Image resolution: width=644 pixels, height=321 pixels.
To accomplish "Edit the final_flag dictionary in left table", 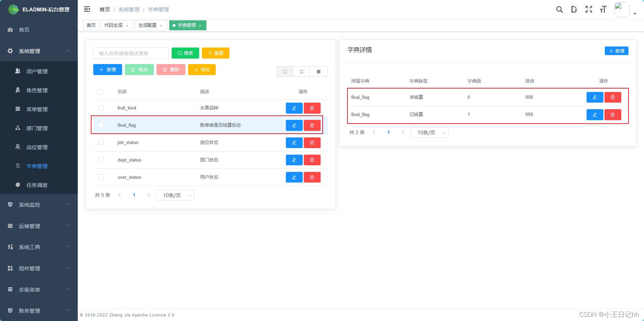I will pos(294,125).
